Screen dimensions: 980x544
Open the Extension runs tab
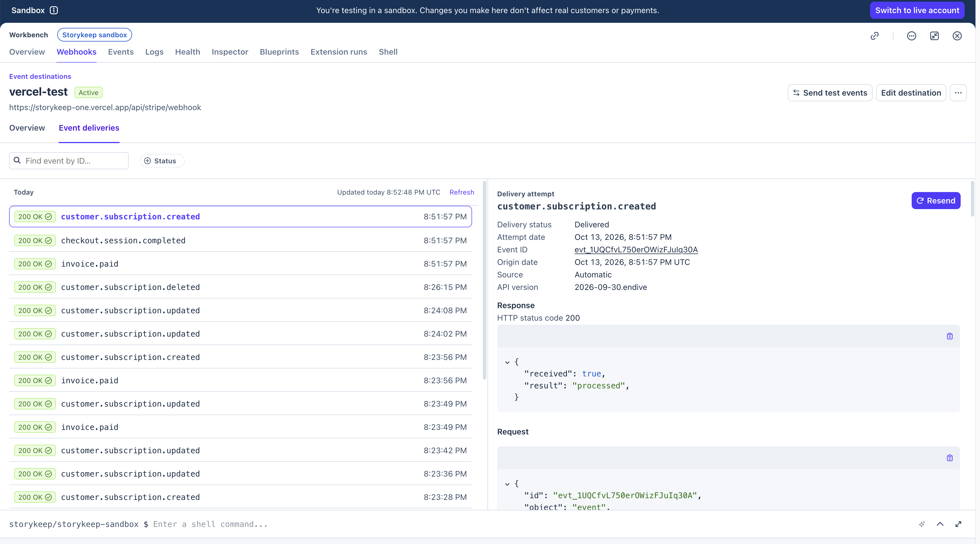[339, 52]
